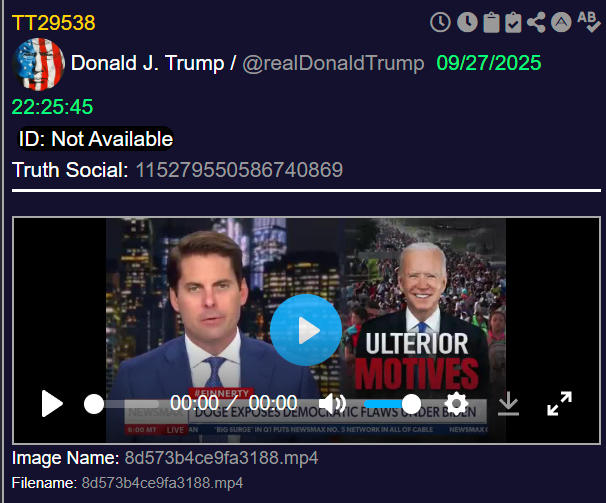Click Image Name 8d573b4ce9fa3188.mp4
This screenshot has width=606, height=503.
pos(221,458)
